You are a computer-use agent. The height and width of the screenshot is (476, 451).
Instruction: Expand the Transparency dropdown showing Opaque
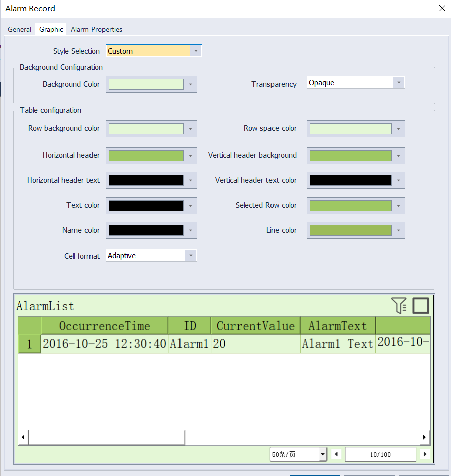click(355, 82)
